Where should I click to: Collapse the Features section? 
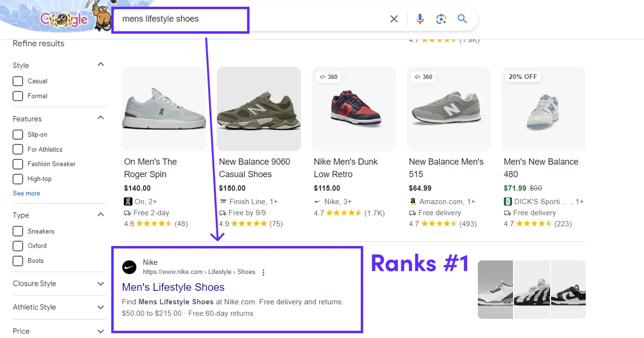click(101, 117)
